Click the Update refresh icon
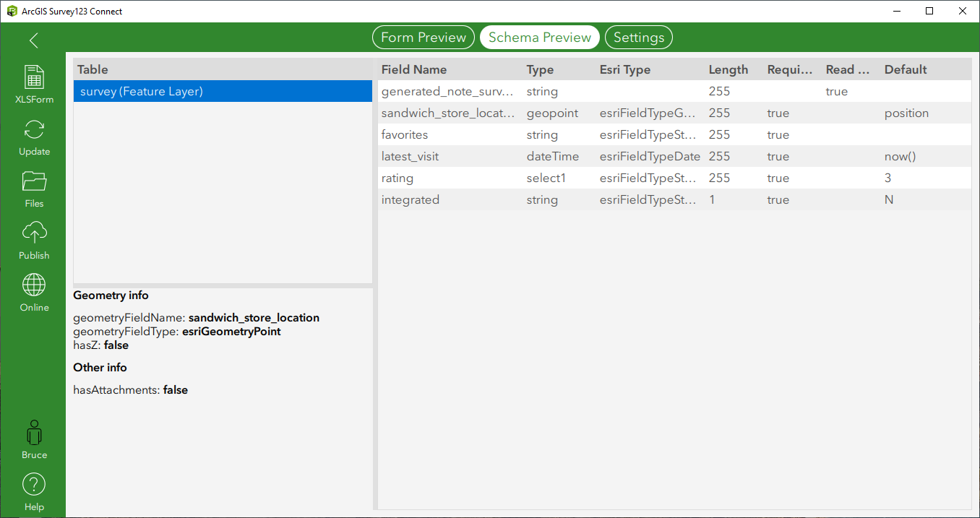Screen dimensions: 980x518 (34, 130)
